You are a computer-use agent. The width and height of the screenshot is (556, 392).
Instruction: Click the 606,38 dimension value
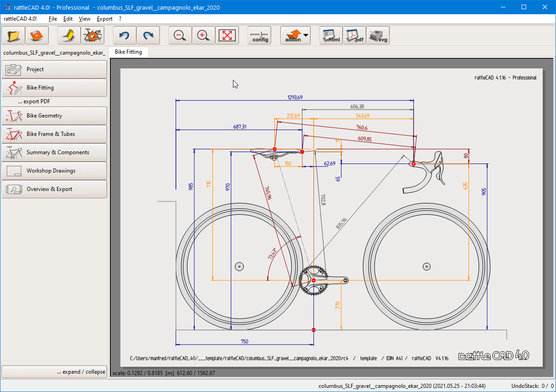[357, 106]
